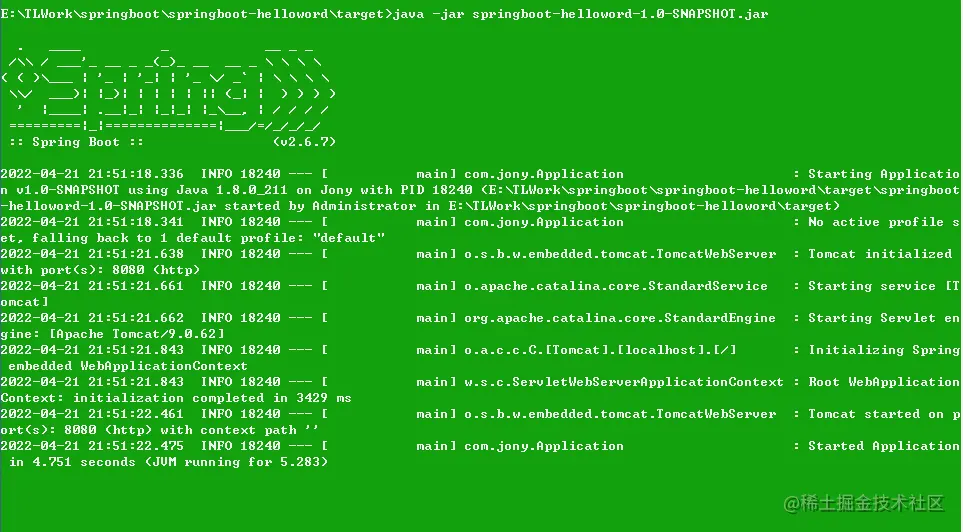Click the logger name 'o.apache.catalina.core.StandardService'
Viewport: 963px width, 532px height.
(616, 286)
